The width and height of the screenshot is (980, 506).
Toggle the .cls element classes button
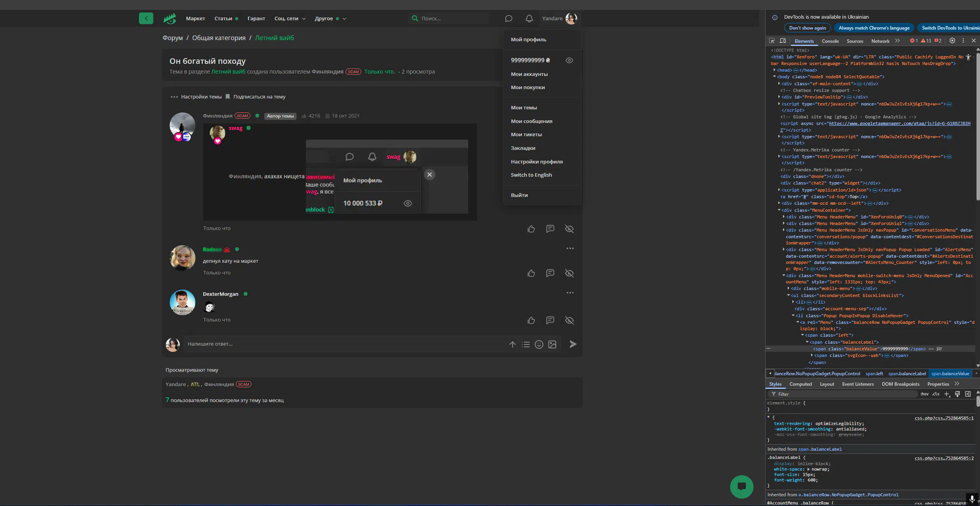(x=936, y=394)
